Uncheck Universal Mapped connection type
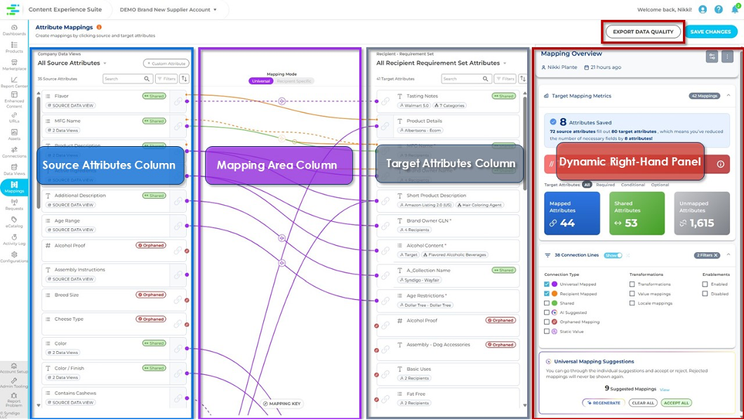 coord(547,284)
